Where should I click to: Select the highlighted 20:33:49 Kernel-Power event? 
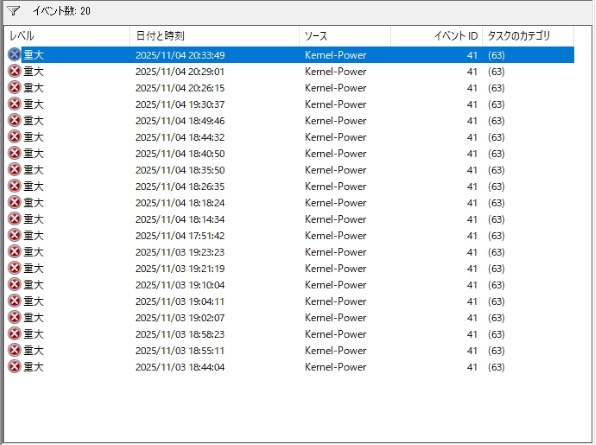click(290, 55)
